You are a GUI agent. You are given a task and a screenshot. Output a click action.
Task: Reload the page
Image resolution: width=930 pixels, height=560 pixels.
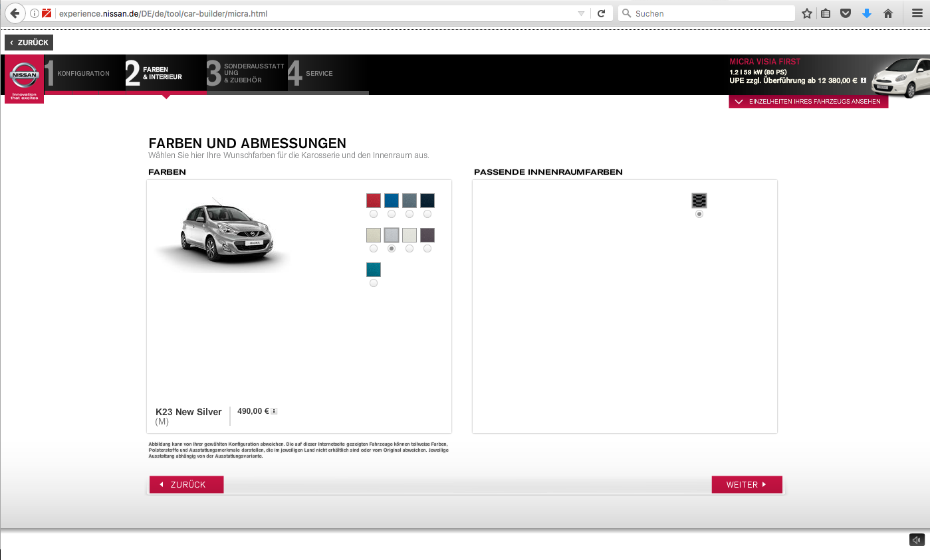point(601,13)
